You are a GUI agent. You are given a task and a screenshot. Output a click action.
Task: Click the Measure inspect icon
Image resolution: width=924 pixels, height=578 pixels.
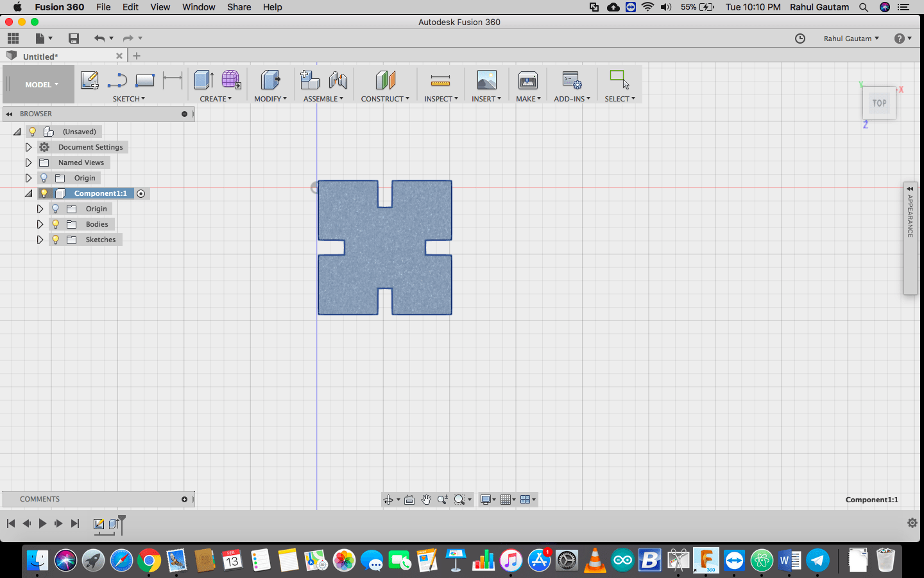(x=440, y=80)
